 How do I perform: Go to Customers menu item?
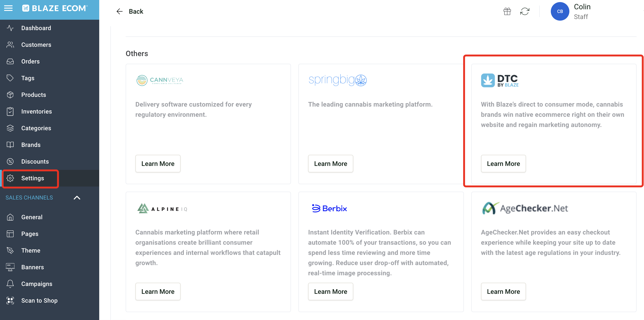(50, 45)
